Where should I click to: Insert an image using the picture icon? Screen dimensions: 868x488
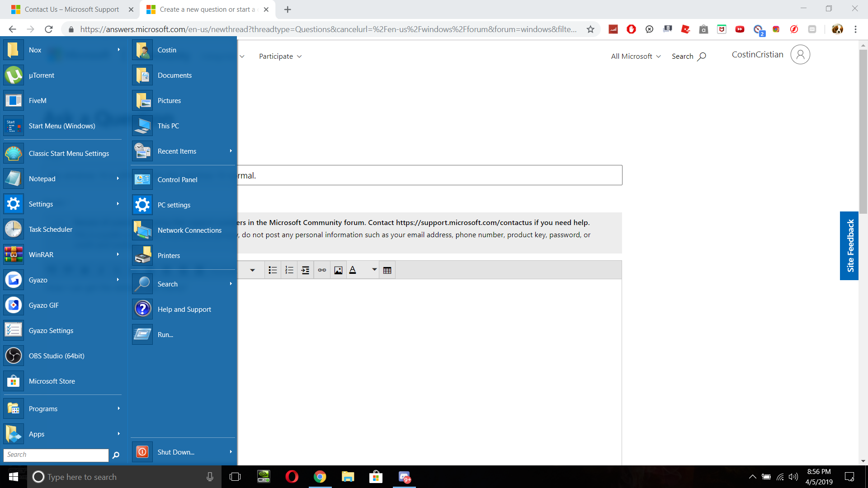(x=338, y=270)
